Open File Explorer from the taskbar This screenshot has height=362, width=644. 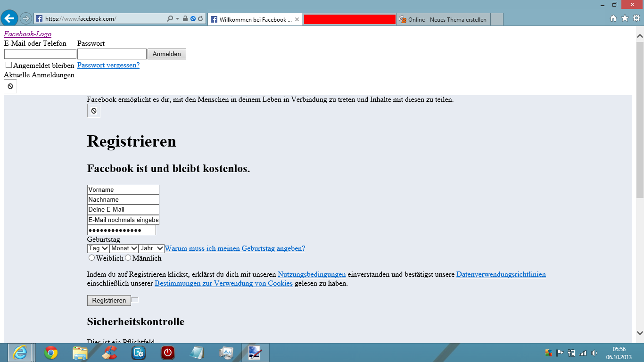pyautogui.click(x=80, y=353)
